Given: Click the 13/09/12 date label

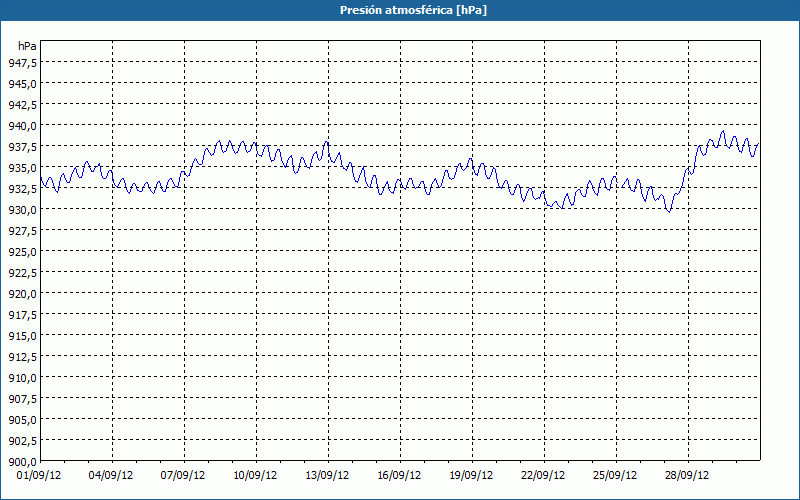Looking at the screenshot, I should click(x=327, y=476).
